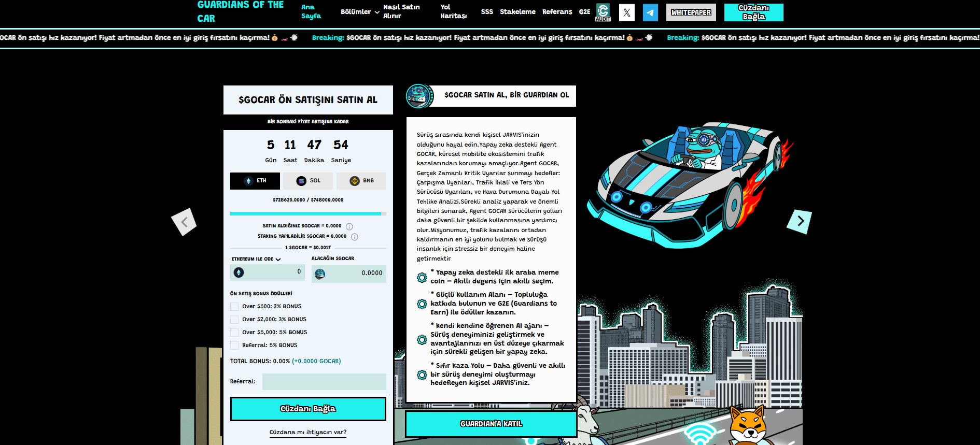Go to Ana Sayfa nav item
The image size is (980, 445).
311,11
